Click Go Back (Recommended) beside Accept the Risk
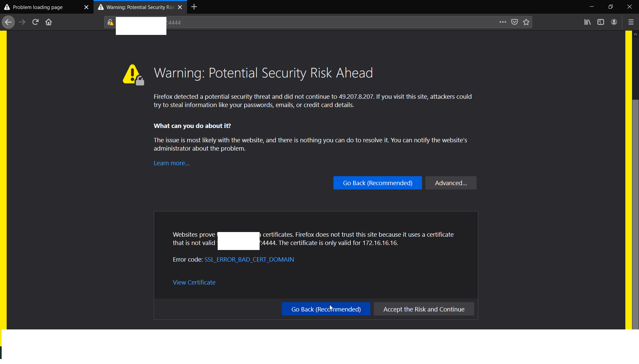The height and width of the screenshot is (364, 639). pyautogui.click(x=326, y=309)
